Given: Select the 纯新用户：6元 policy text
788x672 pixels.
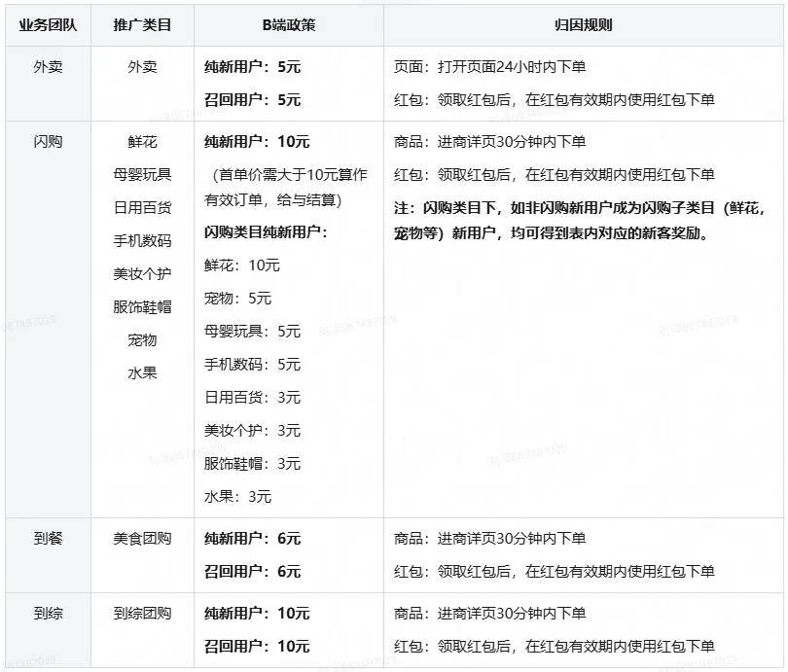Looking at the screenshot, I should (x=252, y=539).
